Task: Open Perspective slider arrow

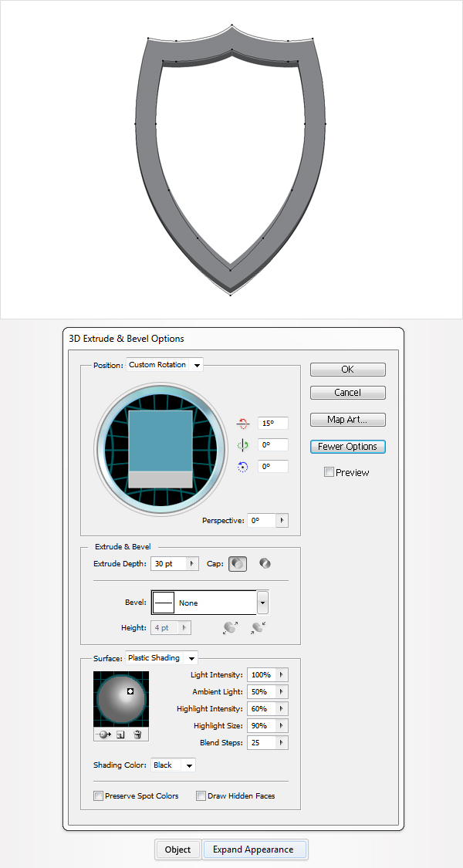Action: click(282, 521)
